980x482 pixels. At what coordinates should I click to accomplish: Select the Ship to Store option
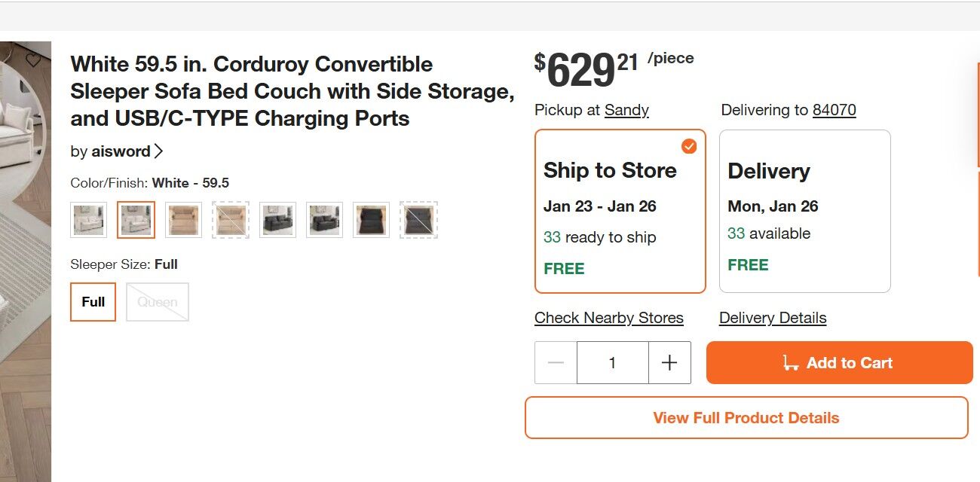point(620,211)
